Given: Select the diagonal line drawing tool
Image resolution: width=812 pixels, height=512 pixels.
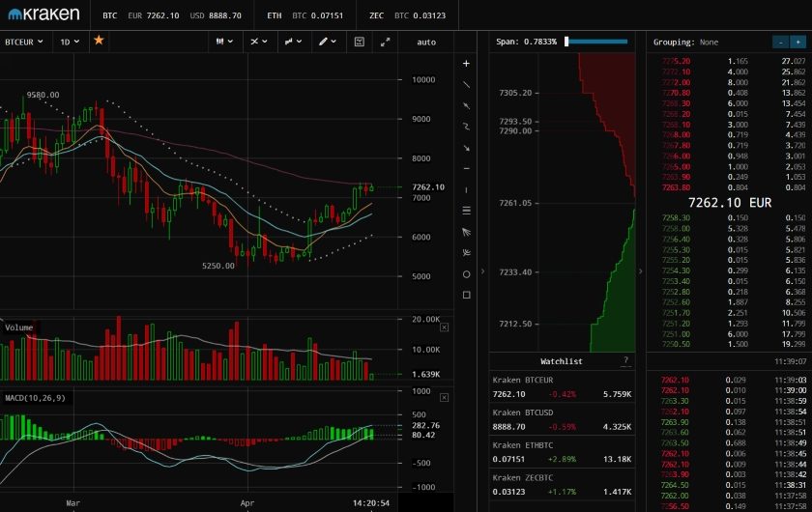Looking at the screenshot, I should (x=466, y=84).
